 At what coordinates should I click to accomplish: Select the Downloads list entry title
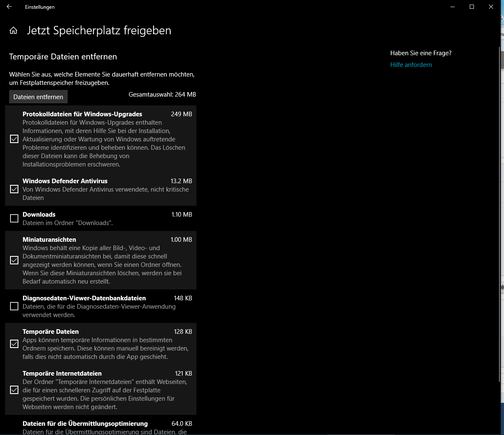tap(39, 215)
